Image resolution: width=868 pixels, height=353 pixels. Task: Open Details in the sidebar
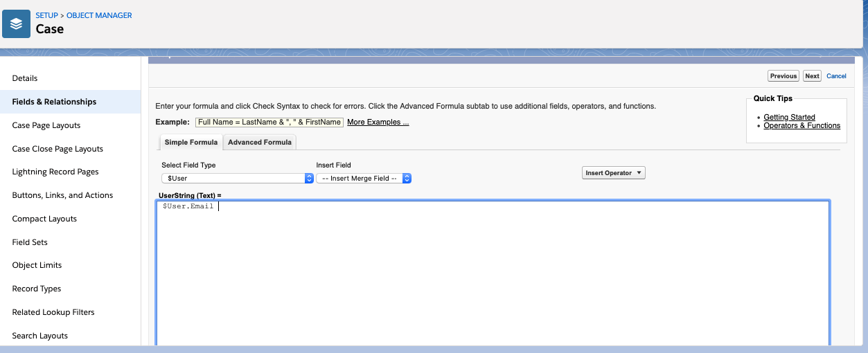pos(25,78)
